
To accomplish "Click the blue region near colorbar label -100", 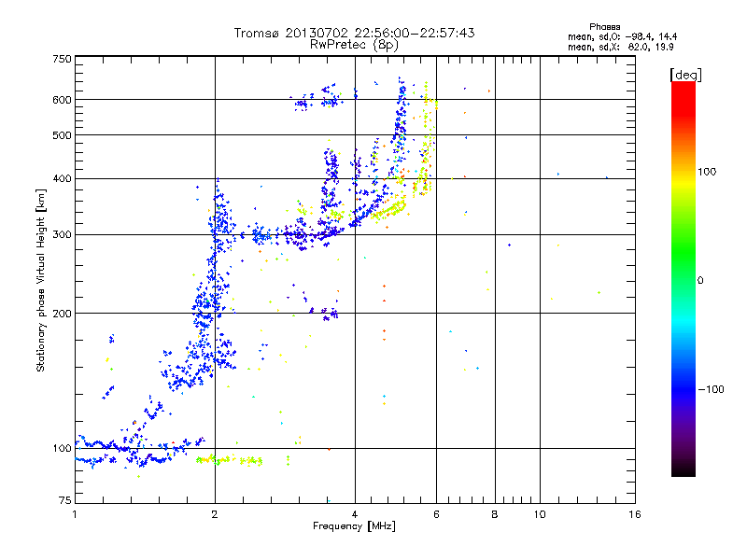I will 684,389.
